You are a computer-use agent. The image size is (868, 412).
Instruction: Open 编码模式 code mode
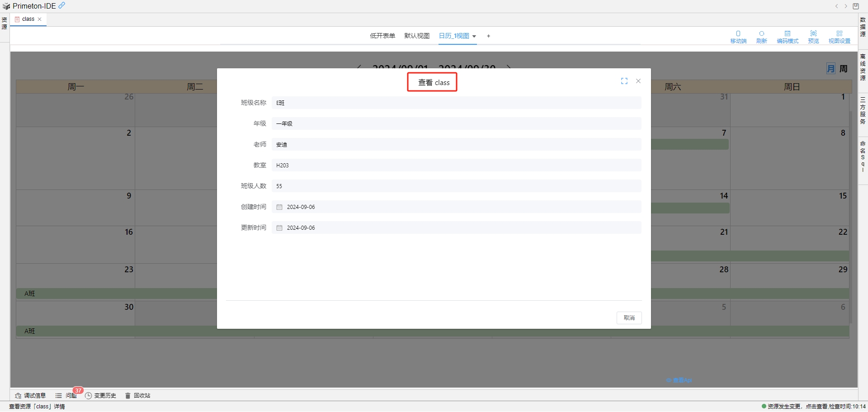[788, 37]
